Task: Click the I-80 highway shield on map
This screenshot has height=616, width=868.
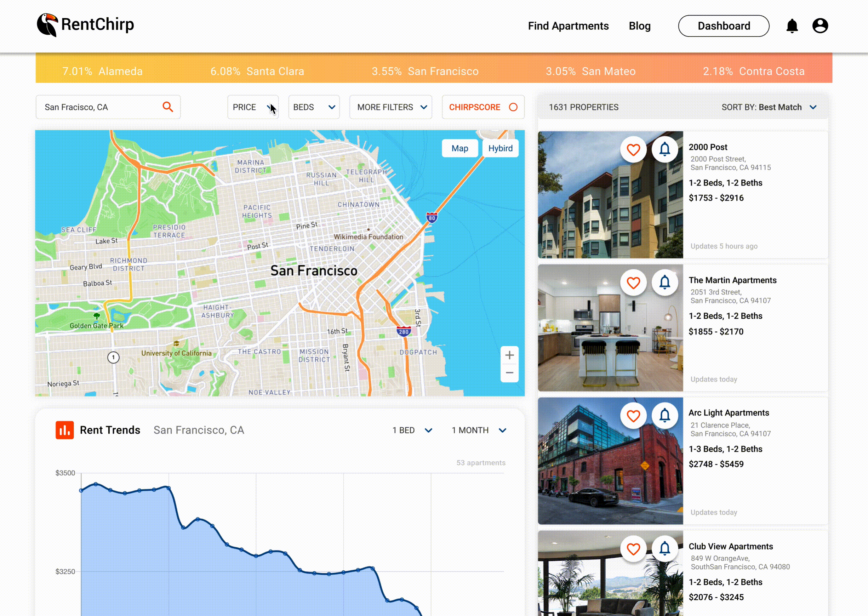Action: click(x=432, y=218)
